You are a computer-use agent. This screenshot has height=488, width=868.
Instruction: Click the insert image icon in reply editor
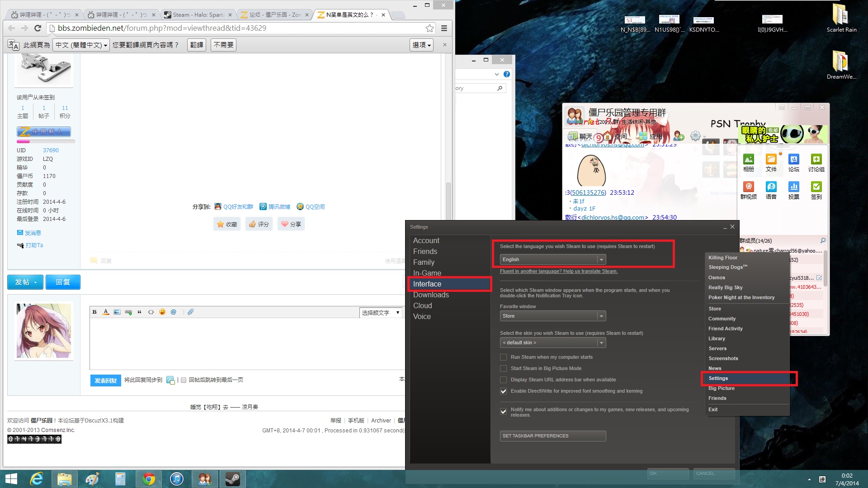[117, 312]
